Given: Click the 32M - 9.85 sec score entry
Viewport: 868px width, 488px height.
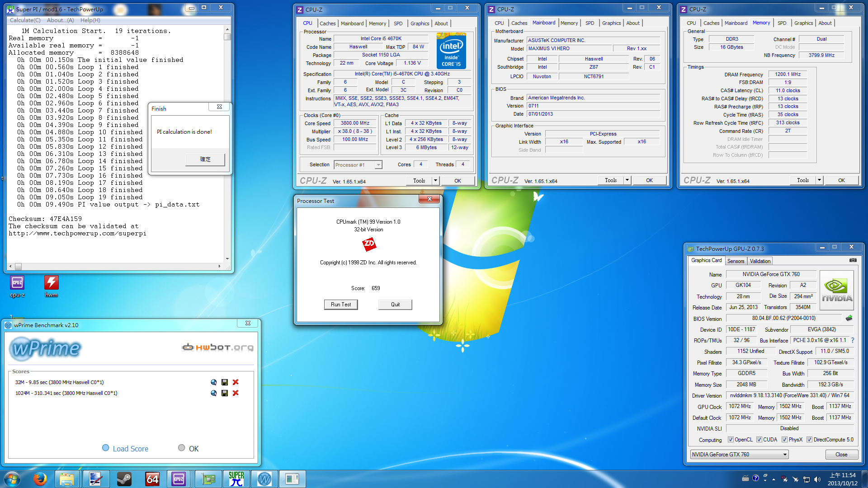Looking at the screenshot, I should [60, 382].
